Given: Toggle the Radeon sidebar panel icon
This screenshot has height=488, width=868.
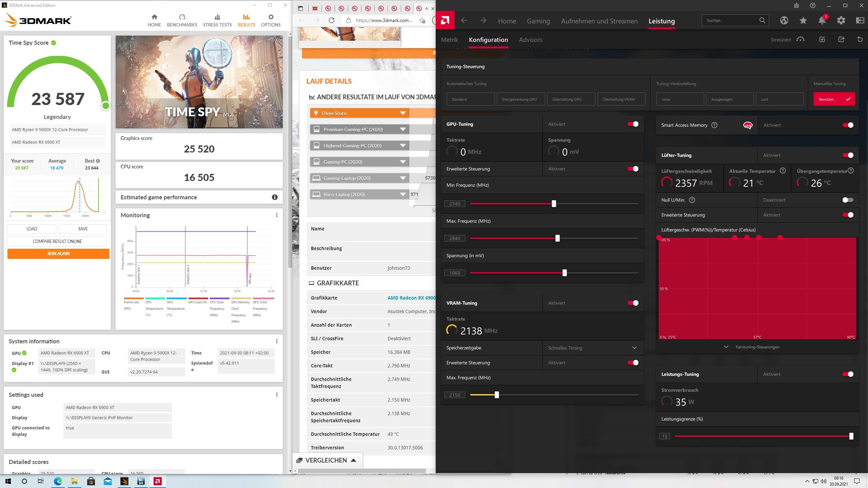Looking at the screenshot, I should (860, 20).
